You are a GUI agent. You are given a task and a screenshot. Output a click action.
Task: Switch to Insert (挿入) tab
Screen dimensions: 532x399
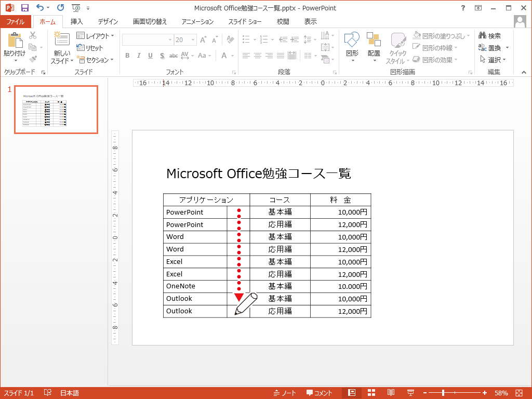pyautogui.click(x=77, y=21)
